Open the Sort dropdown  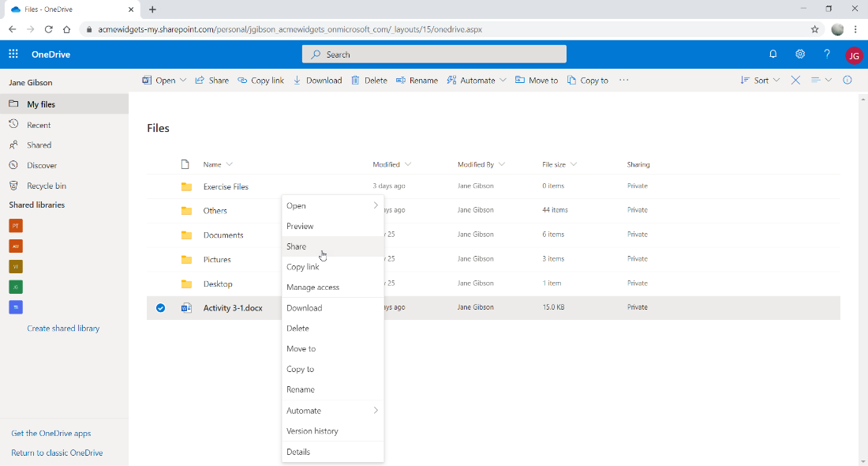(x=759, y=80)
